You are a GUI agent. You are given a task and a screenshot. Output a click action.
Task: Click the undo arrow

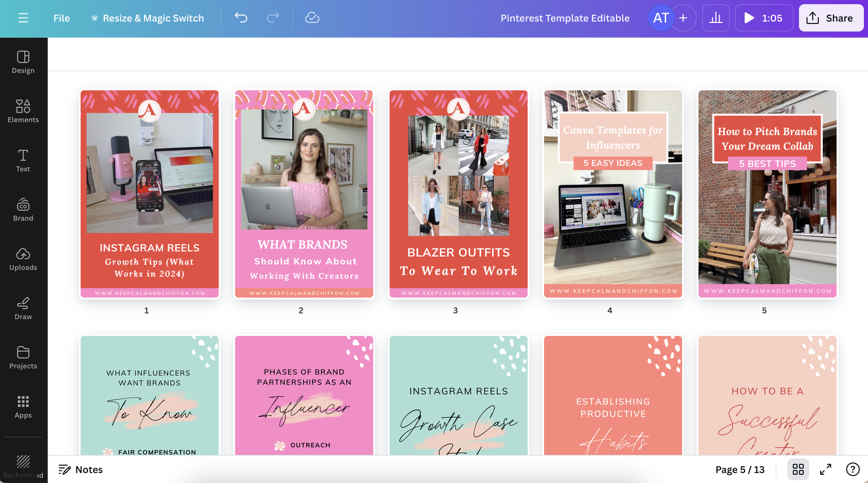(x=241, y=17)
